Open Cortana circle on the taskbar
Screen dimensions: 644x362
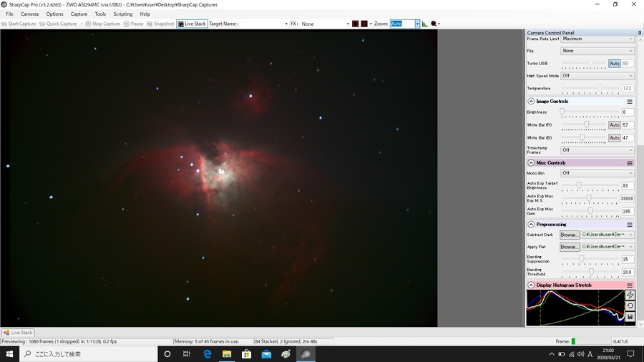[167, 354]
